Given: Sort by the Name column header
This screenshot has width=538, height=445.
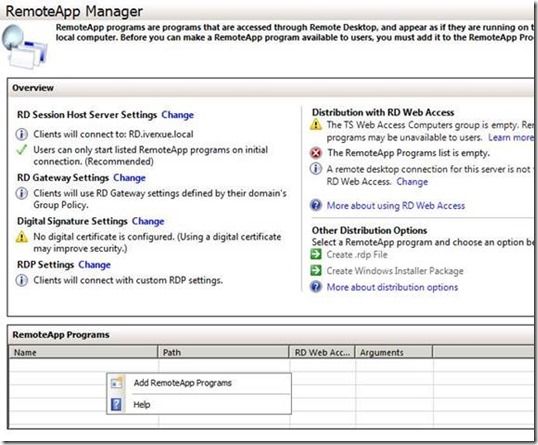Looking at the screenshot, I should (x=83, y=352).
